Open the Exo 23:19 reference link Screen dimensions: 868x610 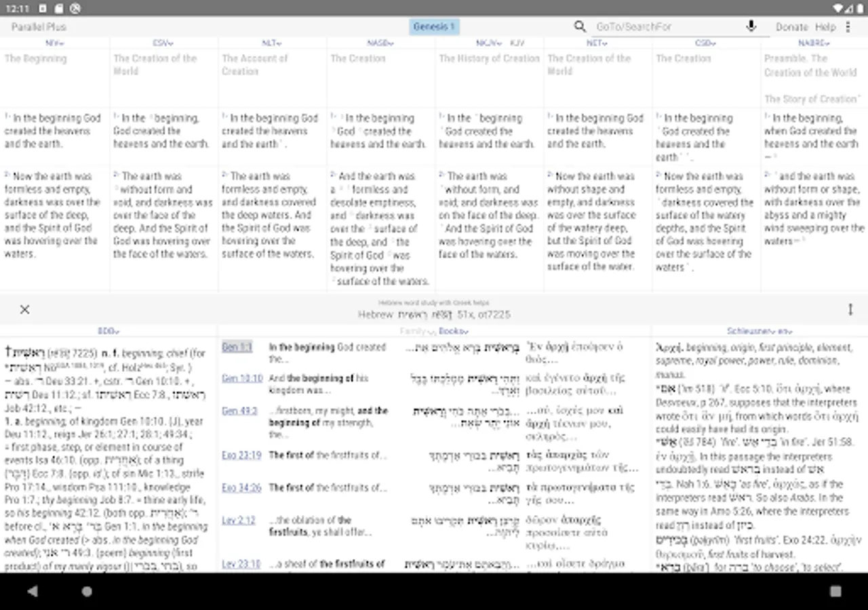pos(241,455)
